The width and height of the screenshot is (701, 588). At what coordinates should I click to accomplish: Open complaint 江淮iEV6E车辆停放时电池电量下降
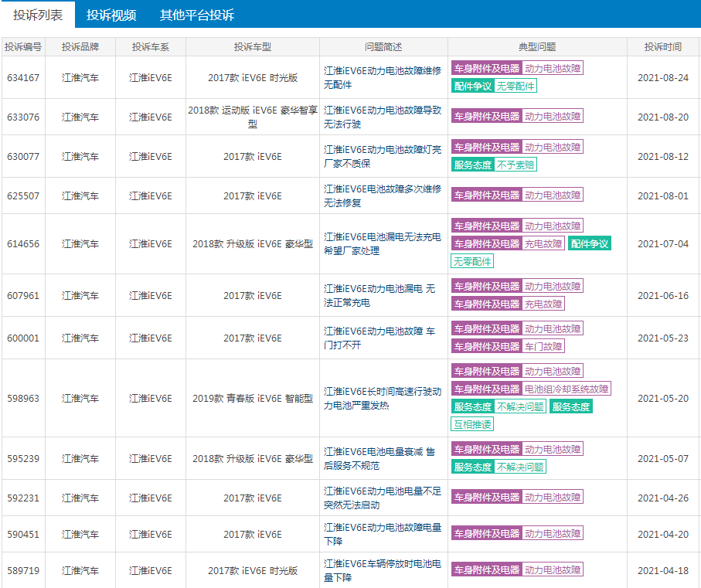point(383,570)
